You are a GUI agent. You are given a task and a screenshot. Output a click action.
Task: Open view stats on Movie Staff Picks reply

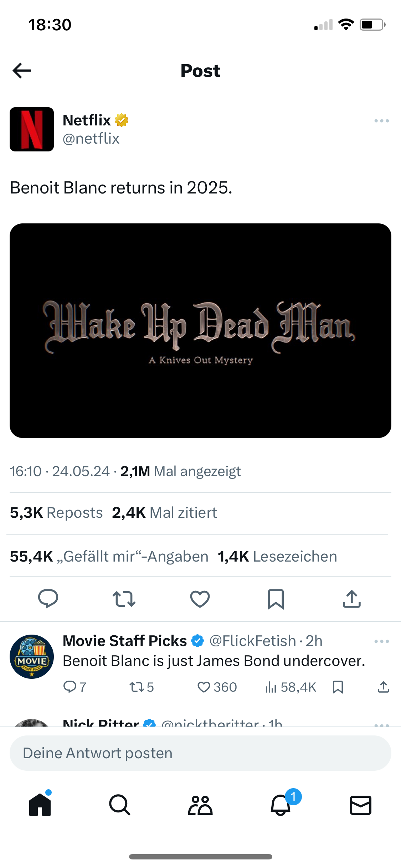(291, 687)
